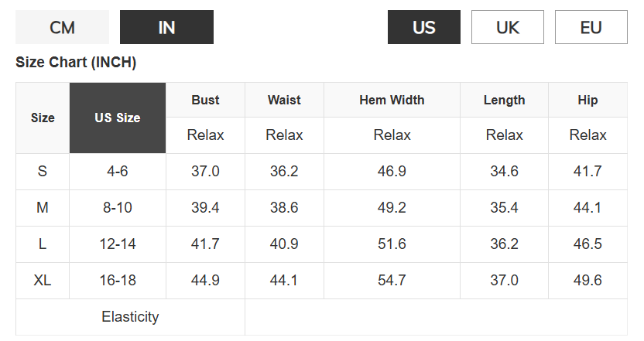Select the IN unit toggle
This screenshot has width=644, height=341.
coord(166,27)
